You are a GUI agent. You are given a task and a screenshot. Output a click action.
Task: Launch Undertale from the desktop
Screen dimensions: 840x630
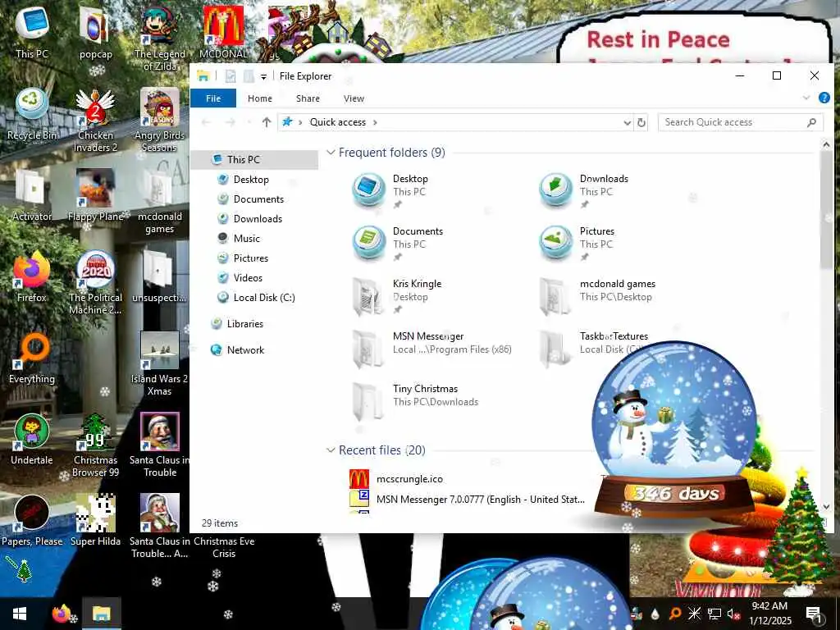(32, 440)
